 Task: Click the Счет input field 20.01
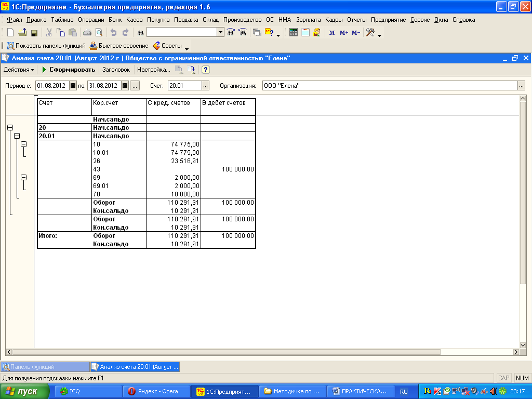click(185, 86)
